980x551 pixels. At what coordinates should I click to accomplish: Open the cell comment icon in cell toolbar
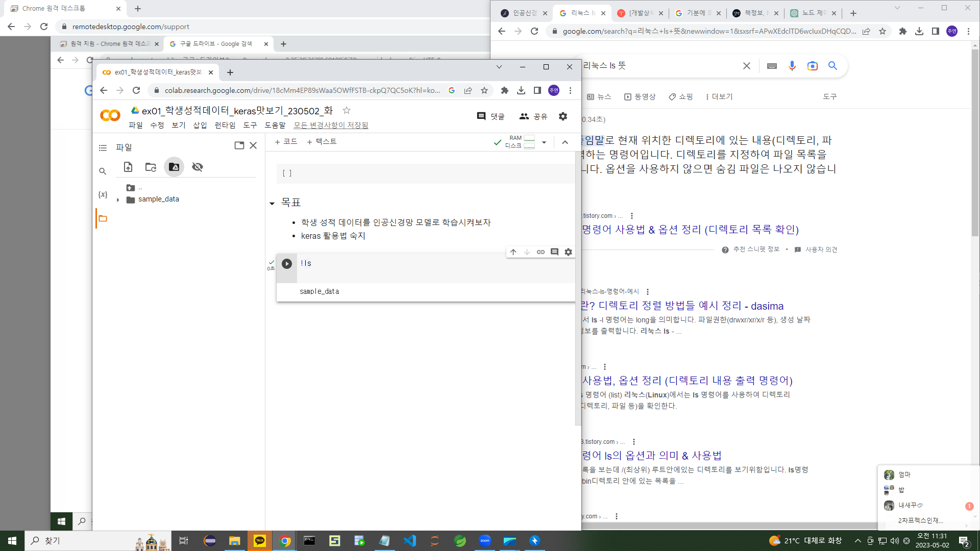coord(554,252)
